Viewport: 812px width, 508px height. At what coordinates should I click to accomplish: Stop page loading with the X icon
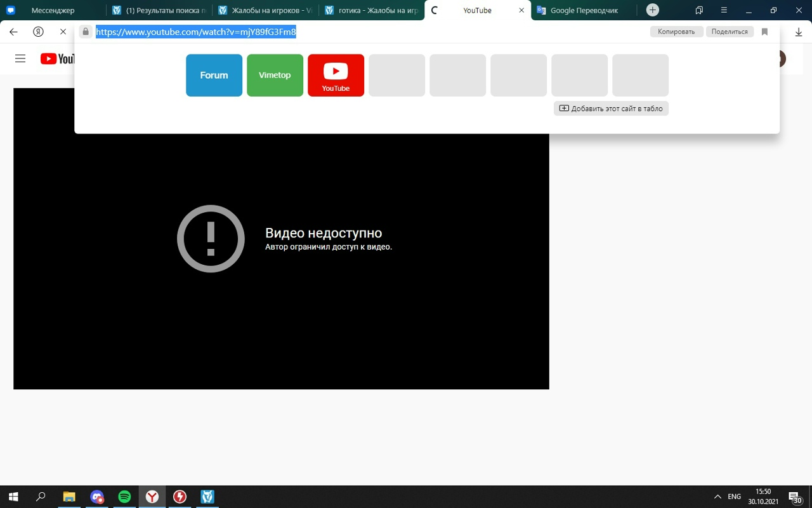point(63,32)
